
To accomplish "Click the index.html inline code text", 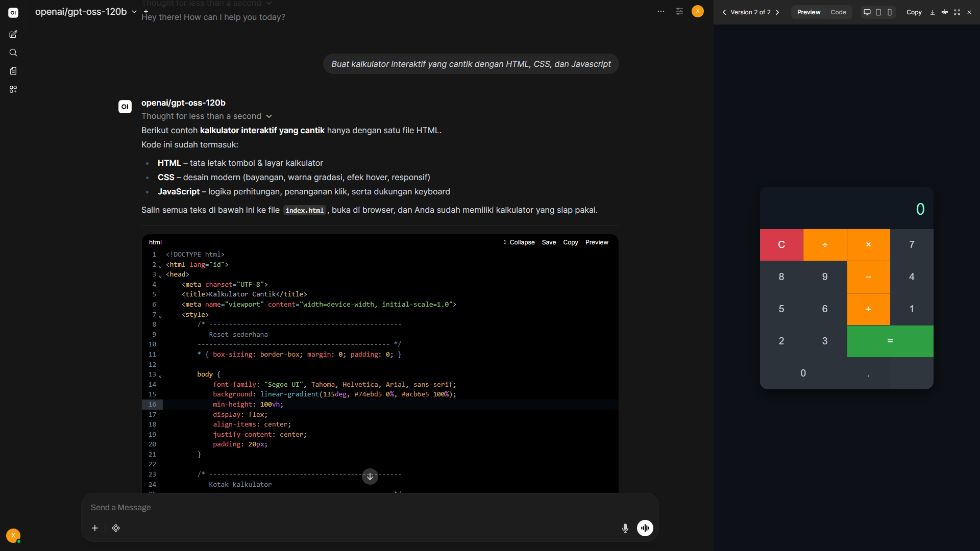I will click(x=305, y=210).
